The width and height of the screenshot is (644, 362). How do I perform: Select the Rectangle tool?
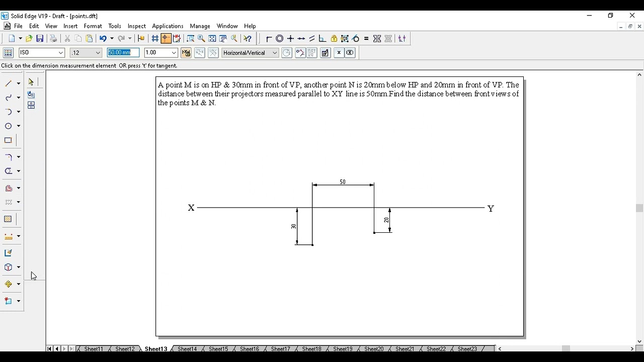pos(9,140)
